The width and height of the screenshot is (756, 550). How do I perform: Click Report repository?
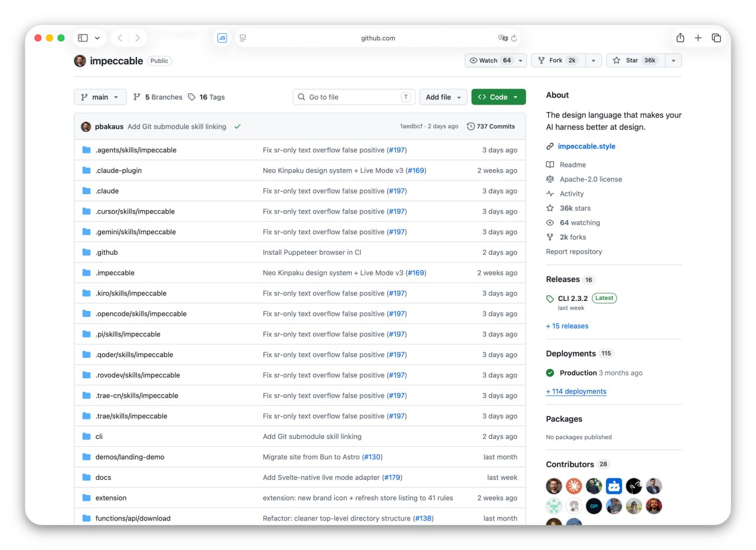pyautogui.click(x=574, y=251)
